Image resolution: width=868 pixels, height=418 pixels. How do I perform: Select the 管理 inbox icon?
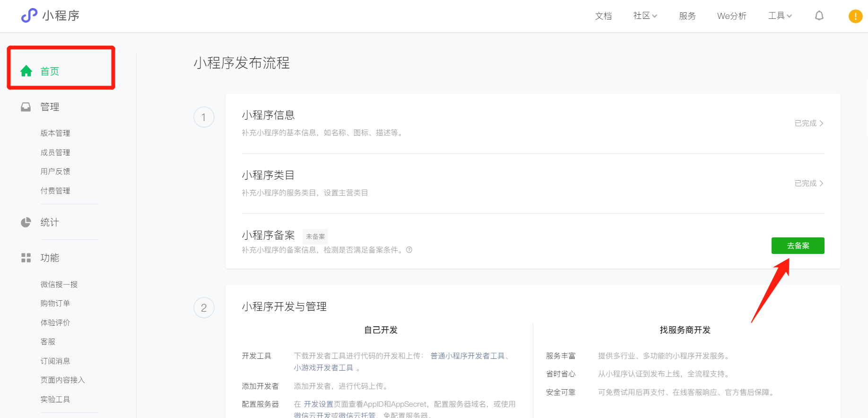(26, 107)
